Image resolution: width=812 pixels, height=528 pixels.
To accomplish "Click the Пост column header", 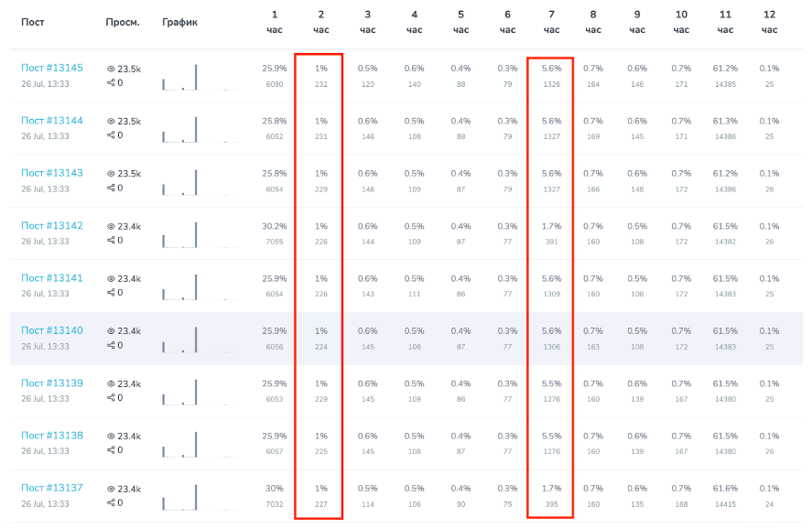I will (33, 22).
